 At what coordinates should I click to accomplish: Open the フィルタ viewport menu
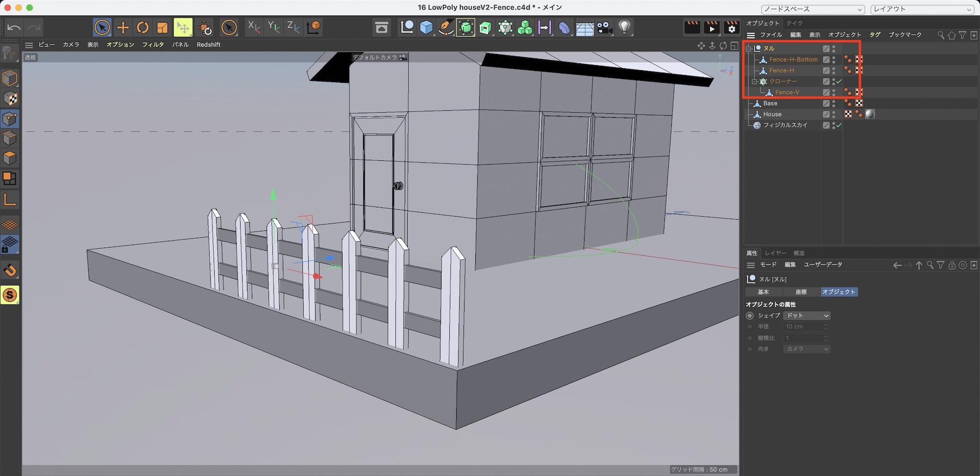[x=153, y=45]
